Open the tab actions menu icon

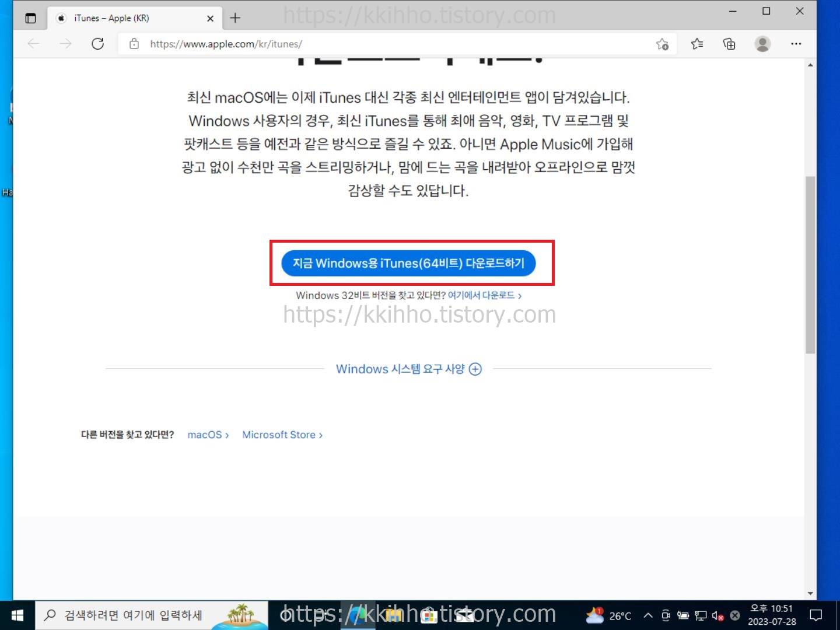click(x=31, y=18)
